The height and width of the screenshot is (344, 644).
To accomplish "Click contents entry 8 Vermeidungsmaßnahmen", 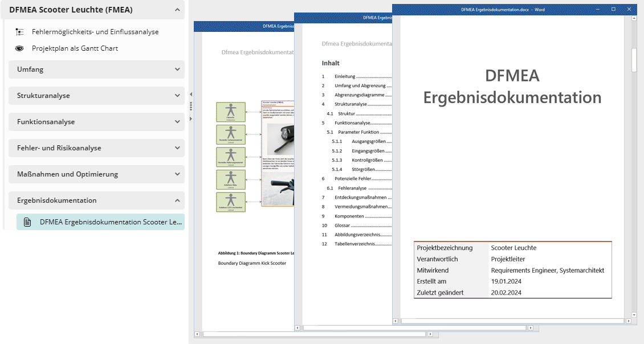I will 357,207.
